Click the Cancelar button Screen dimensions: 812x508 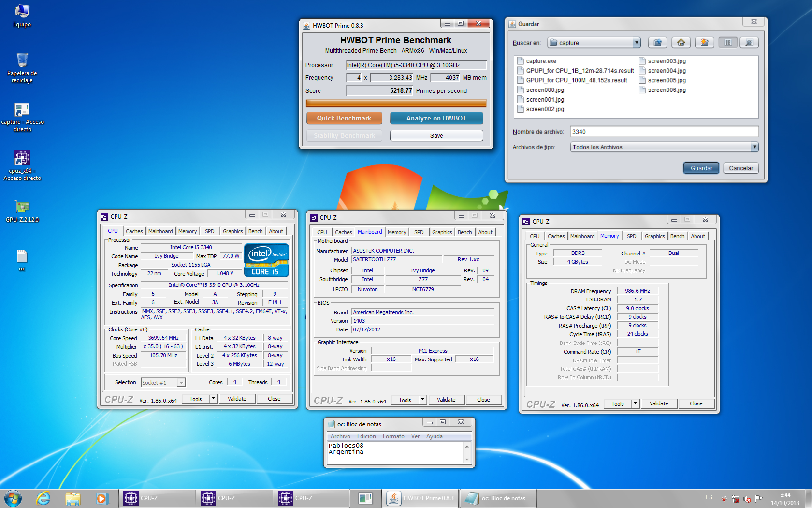(741, 168)
